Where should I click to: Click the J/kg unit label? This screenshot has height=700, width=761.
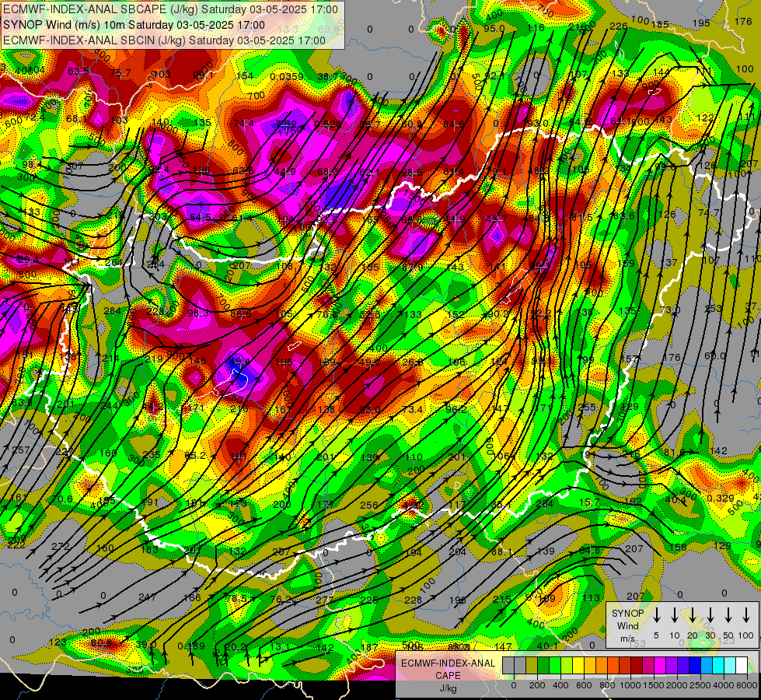point(448,688)
